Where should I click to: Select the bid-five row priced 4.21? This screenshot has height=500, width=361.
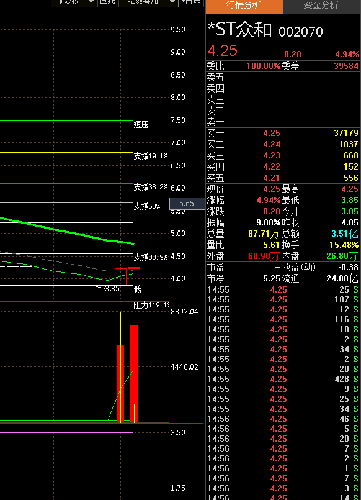point(283,178)
